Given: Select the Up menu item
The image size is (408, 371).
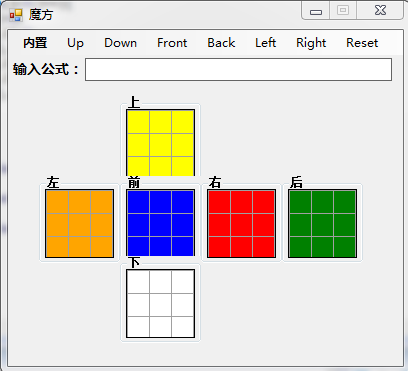Looking at the screenshot, I should [75, 43].
